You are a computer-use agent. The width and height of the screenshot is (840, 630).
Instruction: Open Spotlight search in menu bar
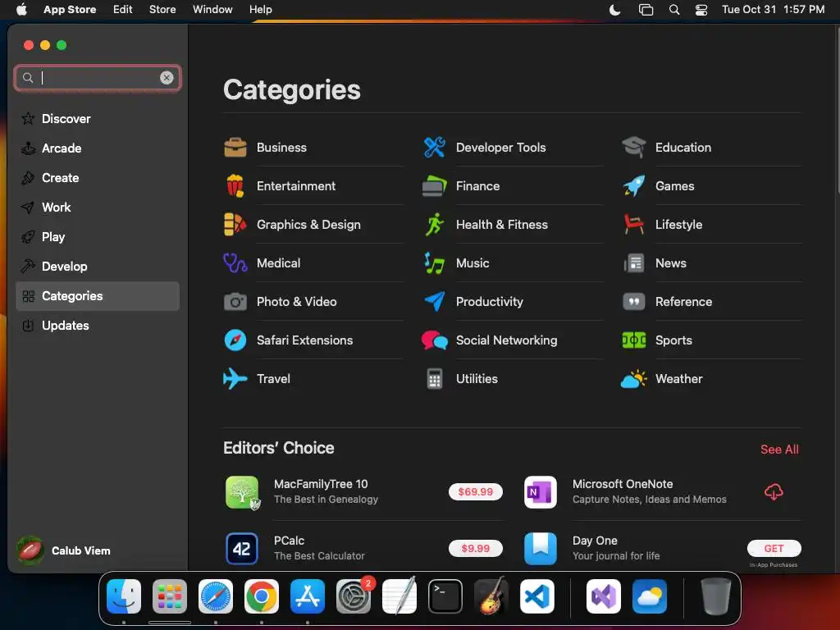click(674, 10)
